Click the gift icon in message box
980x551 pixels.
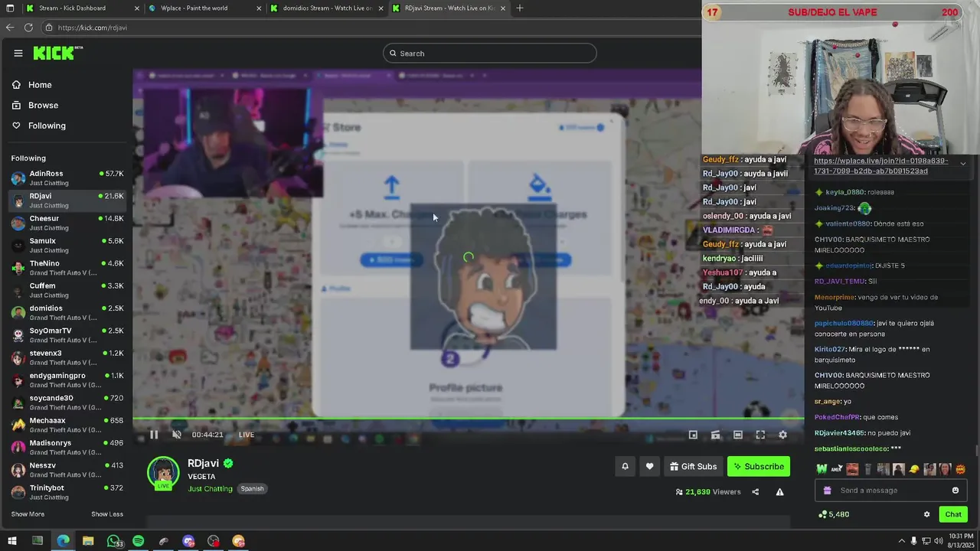tap(827, 491)
